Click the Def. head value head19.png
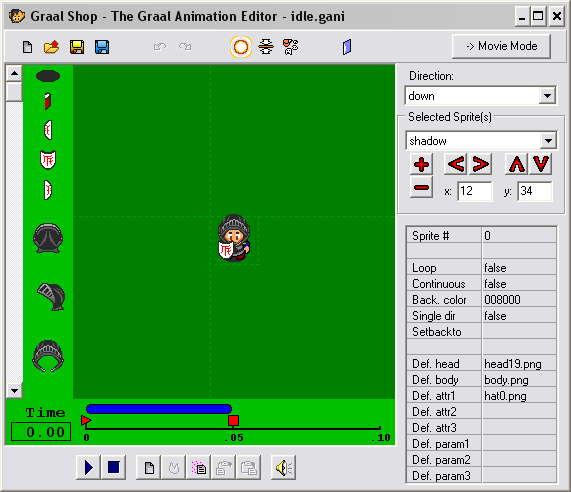Viewport: 571px width, 492px height. [519, 364]
